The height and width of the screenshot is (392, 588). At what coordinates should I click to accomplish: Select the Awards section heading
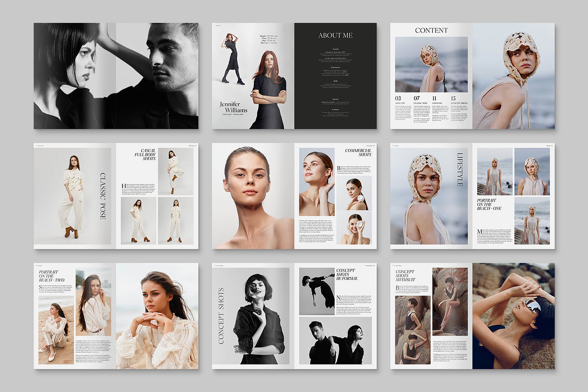(335, 49)
